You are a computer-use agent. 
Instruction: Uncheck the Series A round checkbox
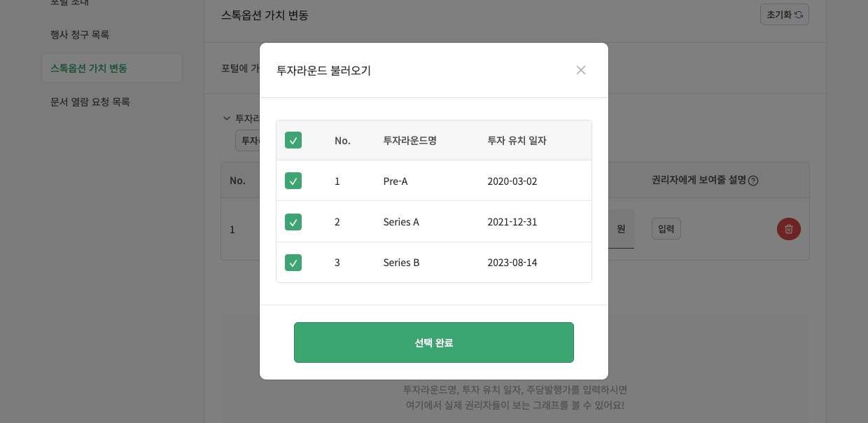pyautogui.click(x=293, y=221)
